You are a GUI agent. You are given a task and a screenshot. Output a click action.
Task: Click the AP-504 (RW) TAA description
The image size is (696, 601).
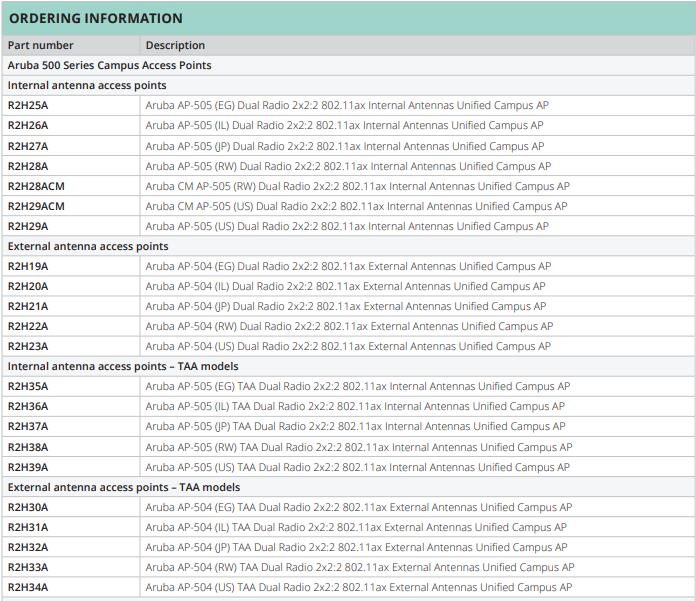360,567
